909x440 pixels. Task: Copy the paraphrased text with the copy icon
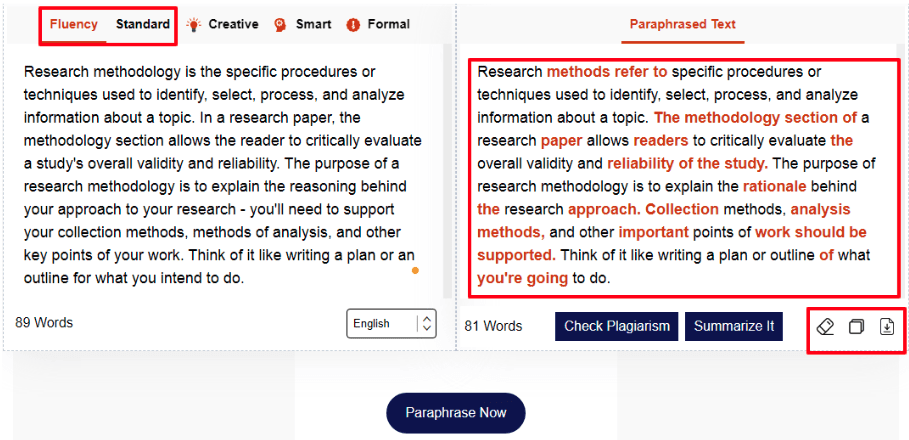(x=856, y=327)
